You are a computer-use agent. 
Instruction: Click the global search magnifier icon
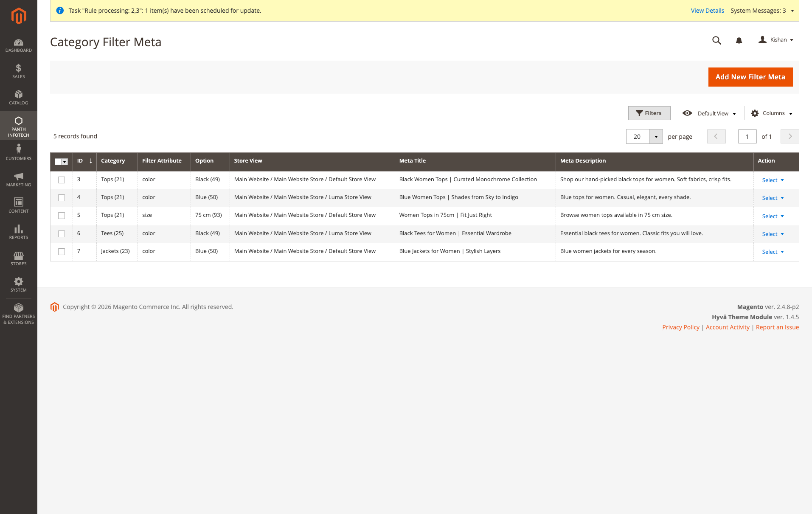pos(716,40)
